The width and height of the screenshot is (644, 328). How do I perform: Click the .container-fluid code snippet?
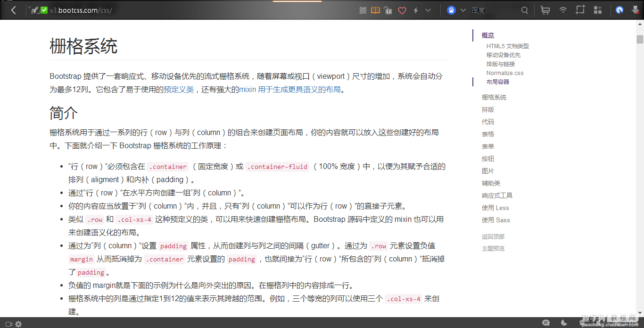pyautogui.click(x=277, y=167)
